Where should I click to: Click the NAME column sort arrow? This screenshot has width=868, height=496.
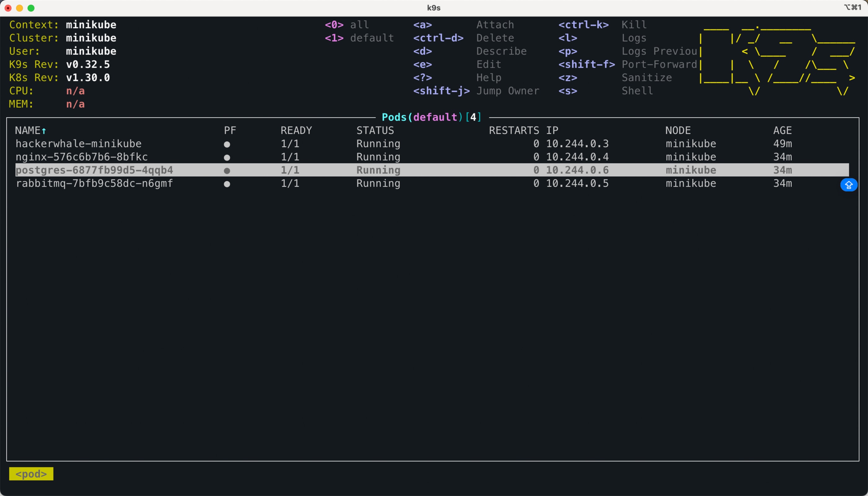(x=44, y=131)
